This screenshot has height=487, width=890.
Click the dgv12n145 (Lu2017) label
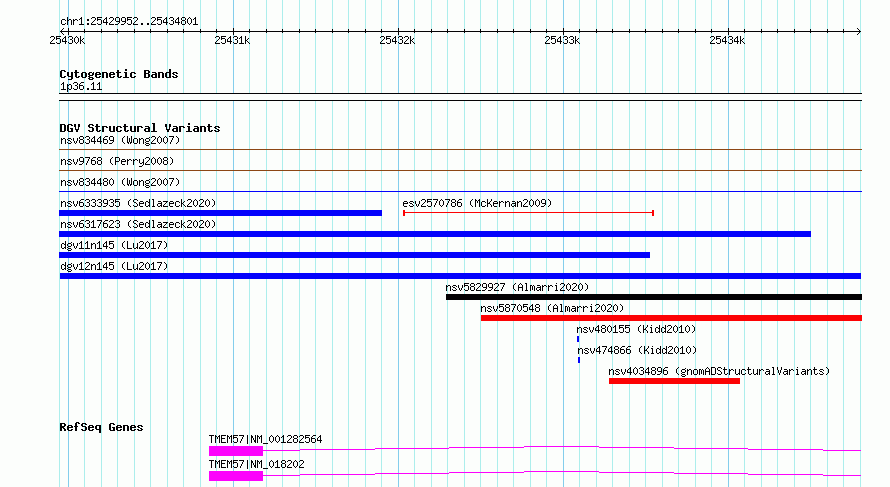point(114,266)
